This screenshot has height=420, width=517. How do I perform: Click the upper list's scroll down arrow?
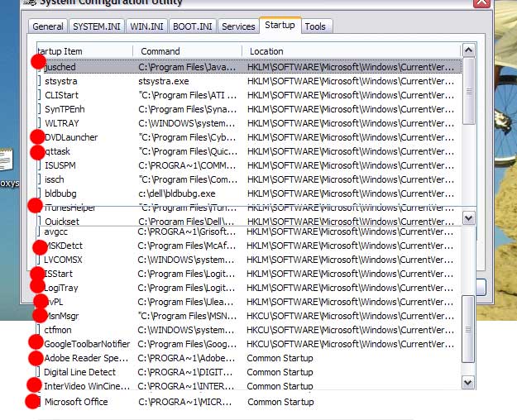click(468, 218)
